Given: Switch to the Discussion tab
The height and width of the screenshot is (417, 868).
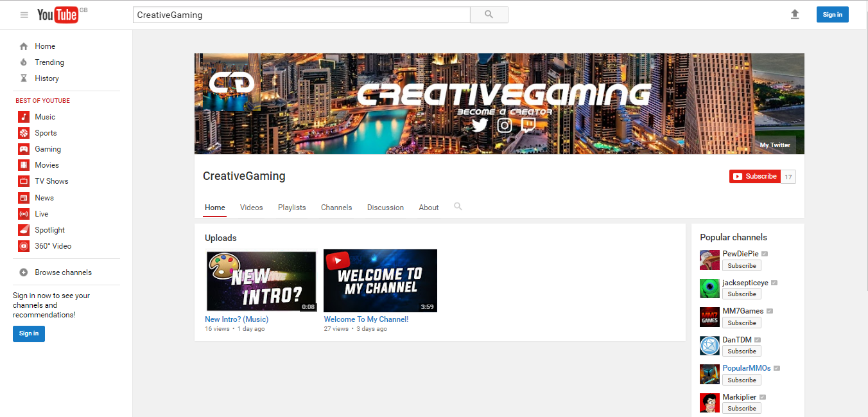Looking at the screenshot, I should click(x=385, y=208).
